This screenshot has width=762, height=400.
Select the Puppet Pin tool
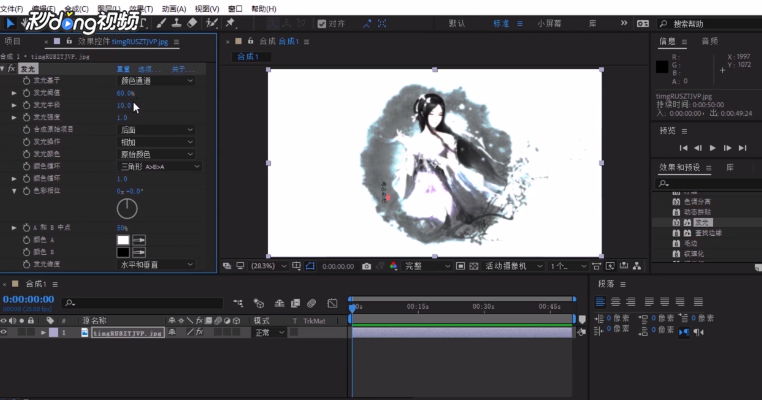coord(230,23)
